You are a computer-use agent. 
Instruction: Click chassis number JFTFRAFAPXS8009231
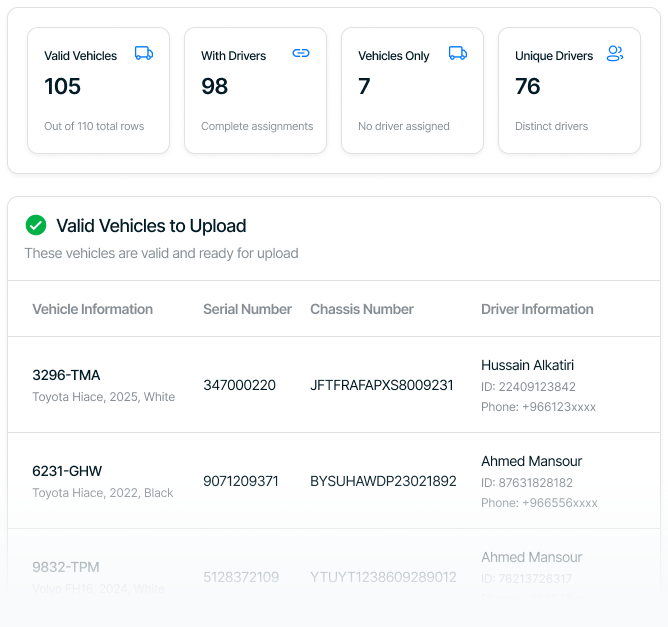coord(382,385)
